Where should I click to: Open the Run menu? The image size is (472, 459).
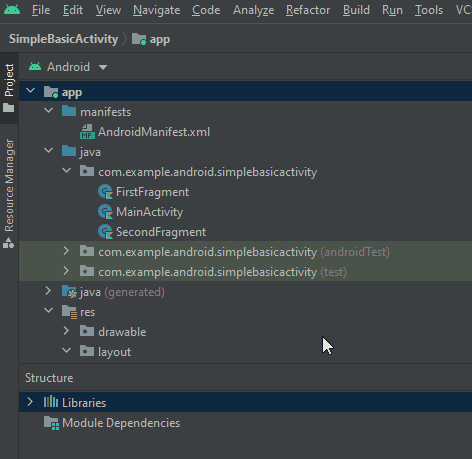392,10
